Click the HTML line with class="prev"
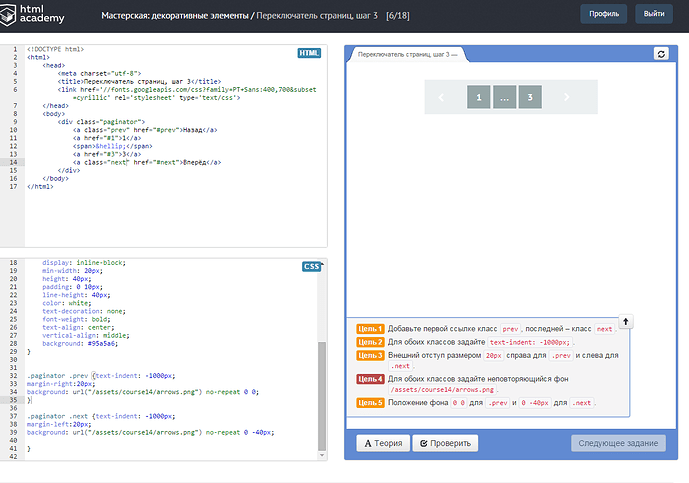The image size is (689, 483). pyautogui.click(x=145, y=130)
